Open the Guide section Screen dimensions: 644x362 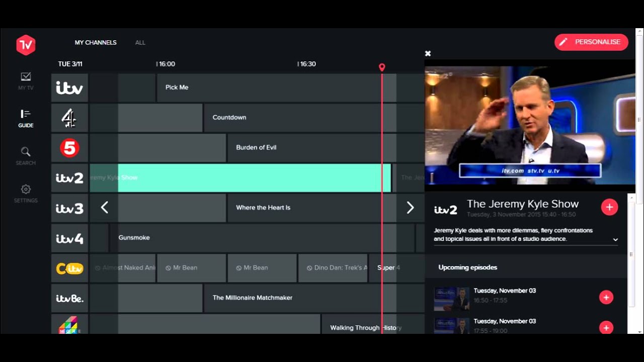tap(26, 119)
